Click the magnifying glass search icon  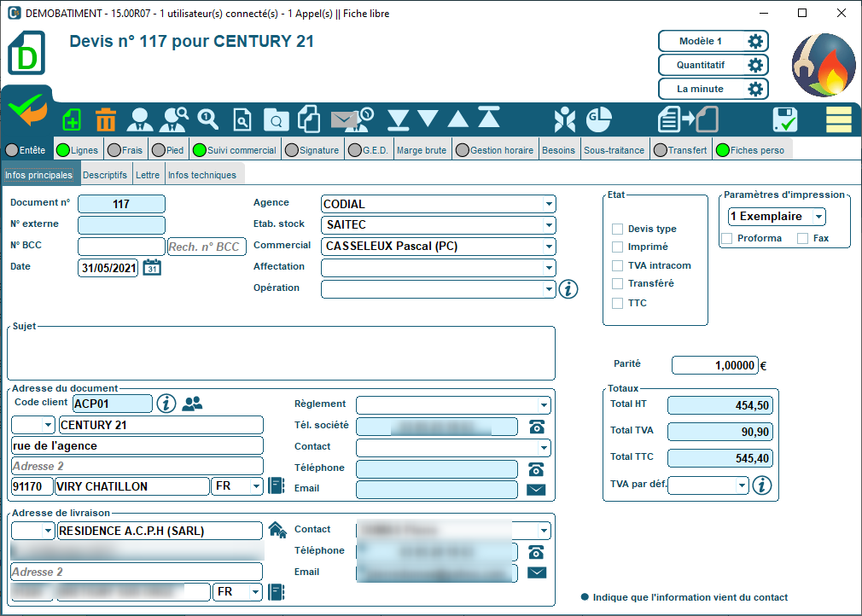[x=207, y=119]
